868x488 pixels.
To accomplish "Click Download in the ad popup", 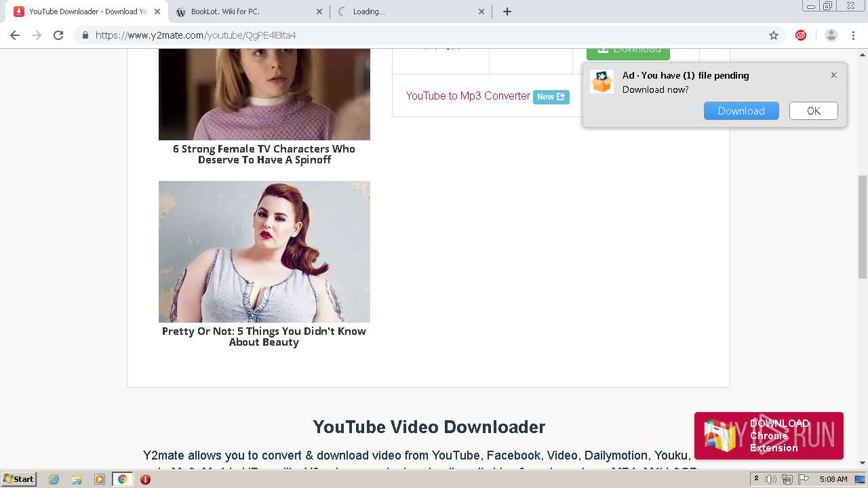I will 741,111.
